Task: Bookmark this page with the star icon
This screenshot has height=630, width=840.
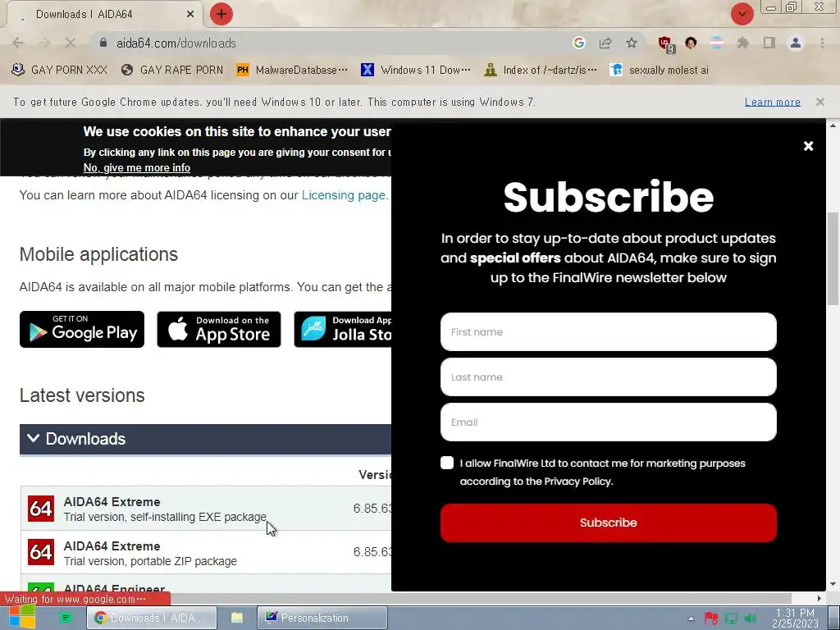Action: [x=632, y=43]
